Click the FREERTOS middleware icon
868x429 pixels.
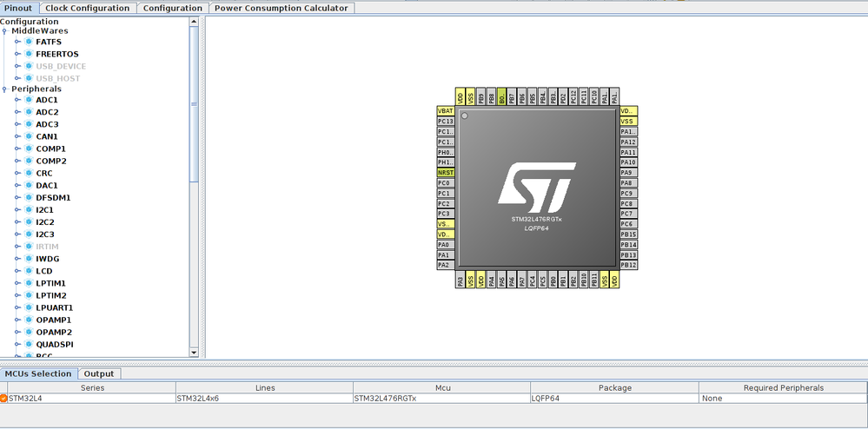[29, 54]
